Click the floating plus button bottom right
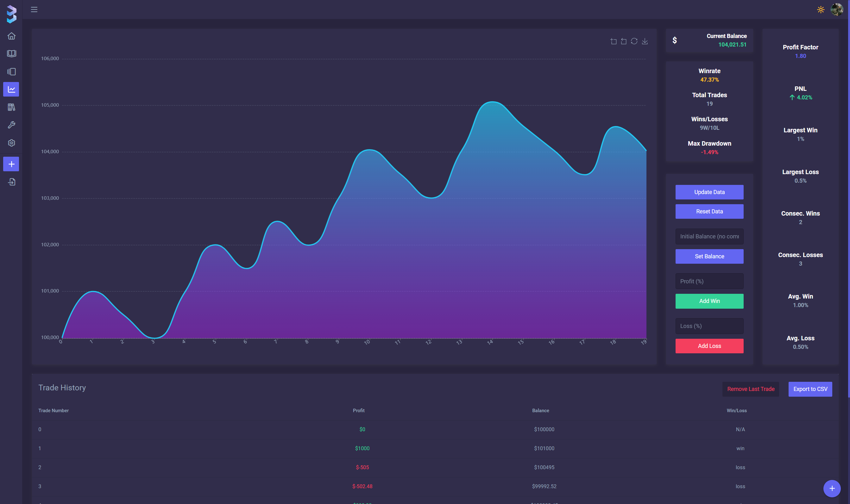This screenshot has height=504, width=850. (832, 488)
